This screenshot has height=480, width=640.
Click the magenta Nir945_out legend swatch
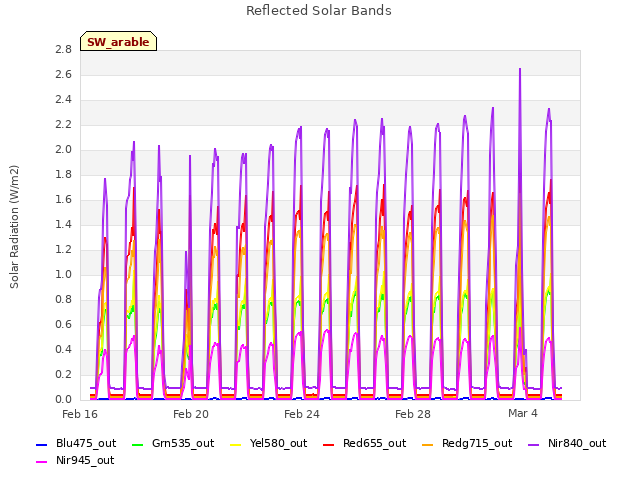click(42, 462)
